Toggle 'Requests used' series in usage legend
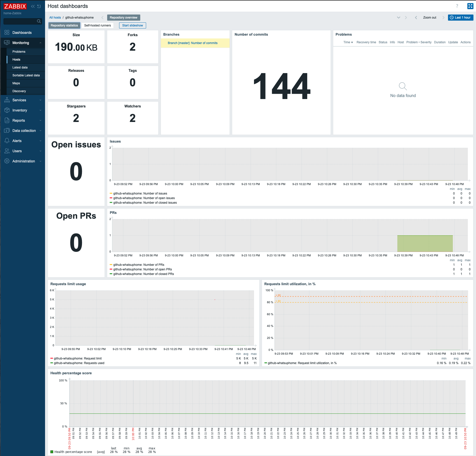Viewport: 476px width, 456px height. tap(79, 363)
